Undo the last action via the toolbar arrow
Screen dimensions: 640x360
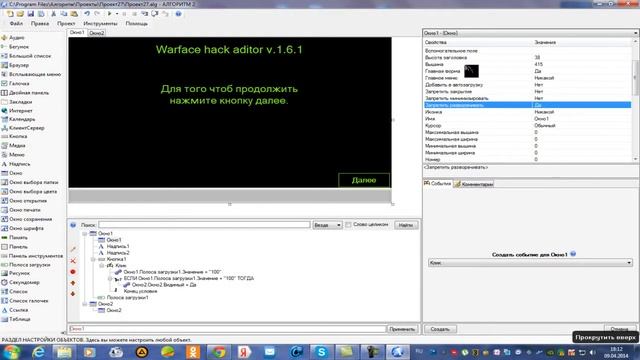(x=87, y=14)
